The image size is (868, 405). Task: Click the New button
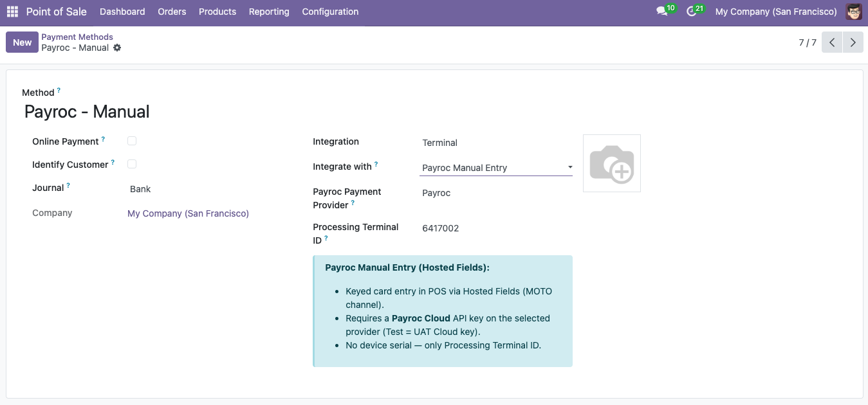pyautogui.click(x=22, y=42)
